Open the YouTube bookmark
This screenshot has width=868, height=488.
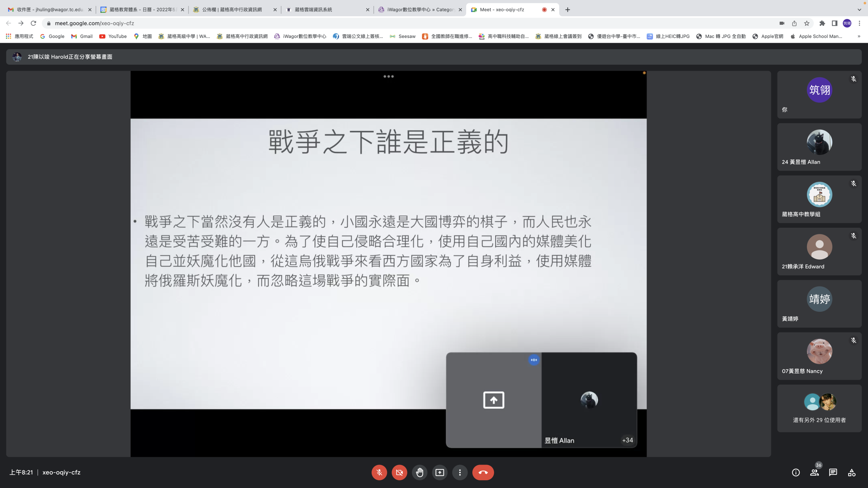[x=113, y=36]
